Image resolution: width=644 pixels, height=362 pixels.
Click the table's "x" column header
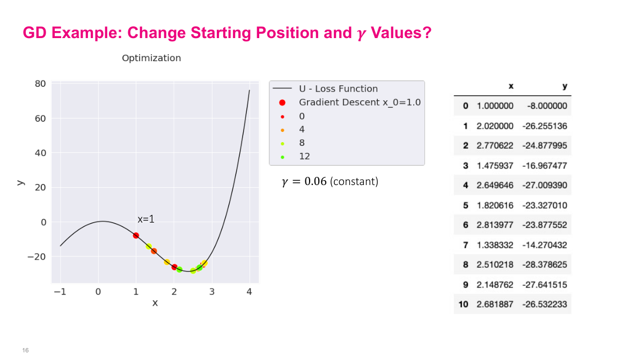pyautogui.click(x=510, y=86)
